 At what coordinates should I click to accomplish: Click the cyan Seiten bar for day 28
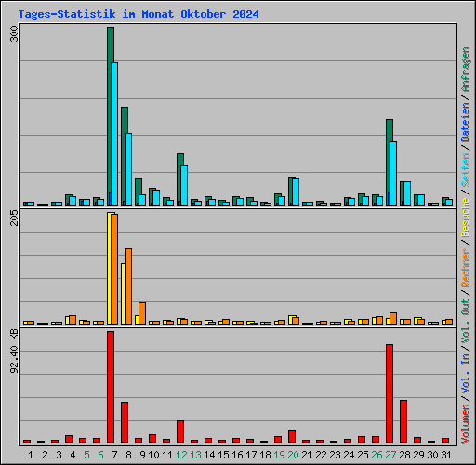click(407, 193)
